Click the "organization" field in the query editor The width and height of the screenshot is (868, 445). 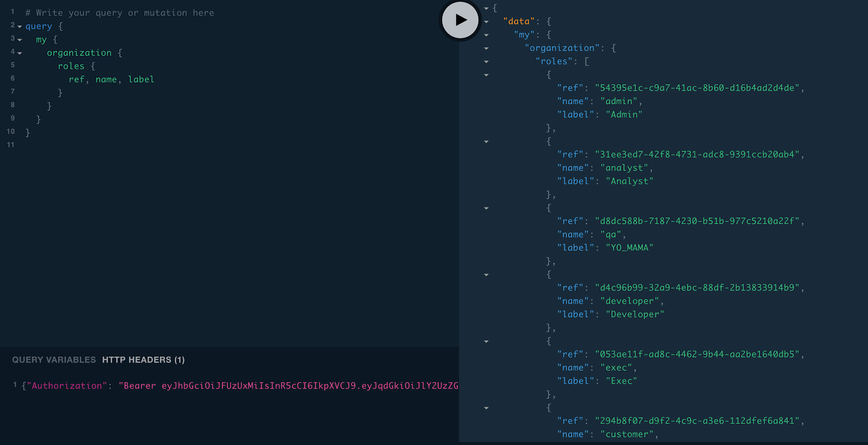coord(79,53)
